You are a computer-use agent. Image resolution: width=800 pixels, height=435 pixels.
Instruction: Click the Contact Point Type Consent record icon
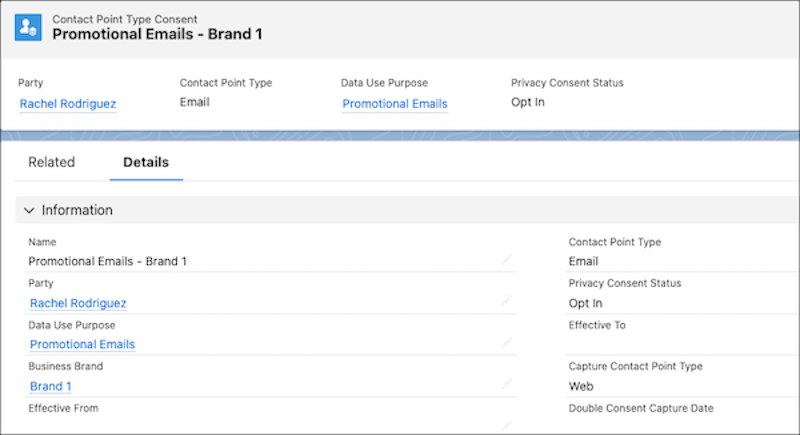29,28
